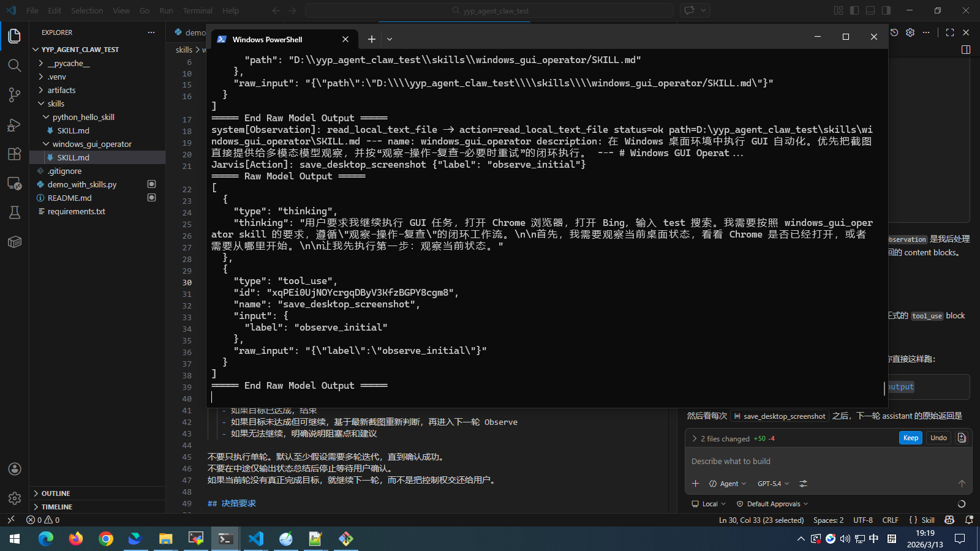Open the PowerShell new tab dropdown arrow

390,39
